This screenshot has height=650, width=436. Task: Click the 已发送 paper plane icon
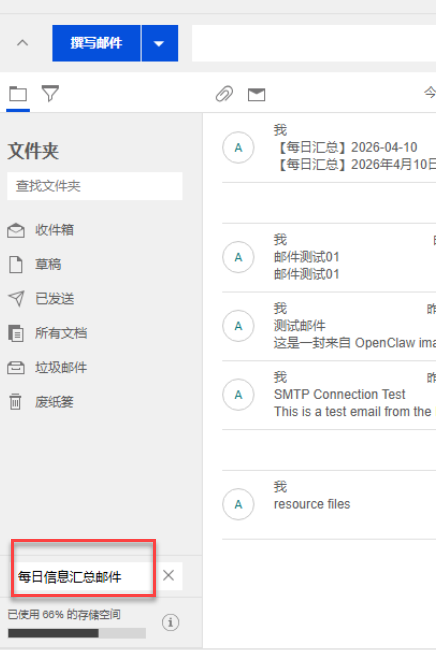click(16, 298)
